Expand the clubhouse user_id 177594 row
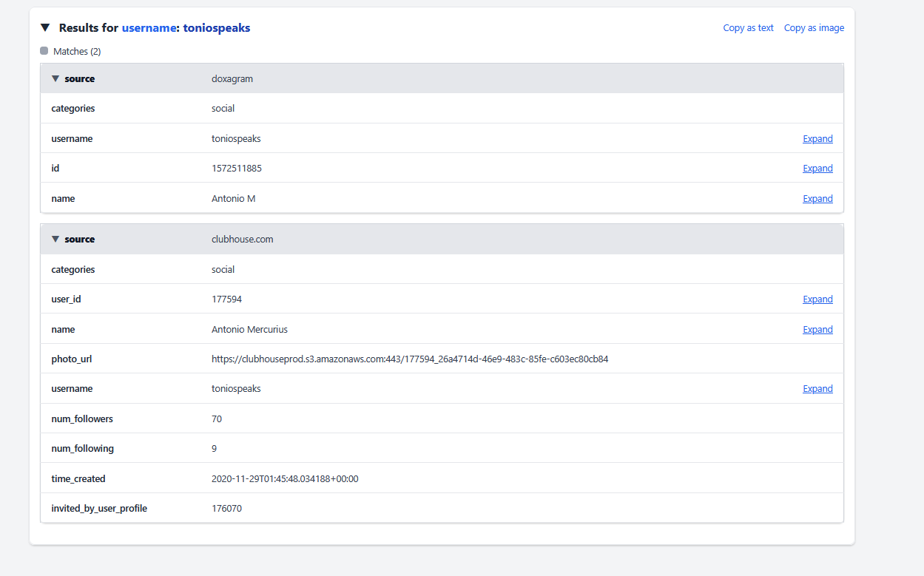 (x=817, y=299)
